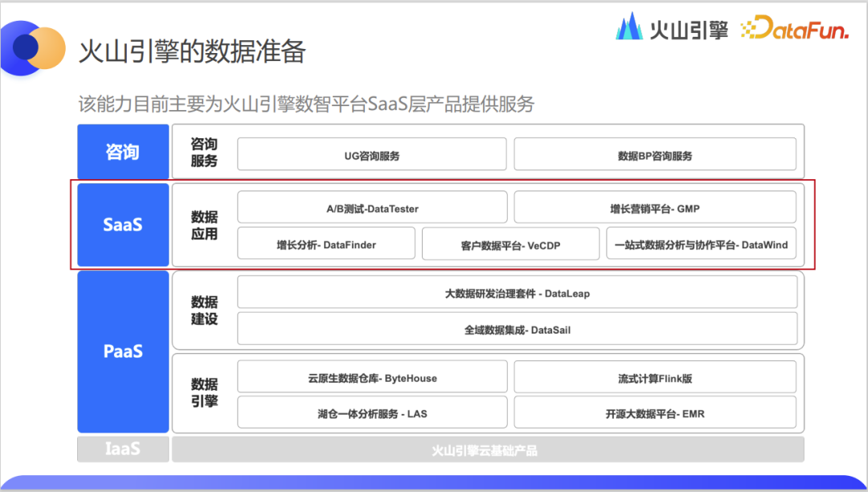The width and height of the screenshot is (868, 492).
Task: Click the 火山引擎 logo
Action: click(x=671, y=27)
